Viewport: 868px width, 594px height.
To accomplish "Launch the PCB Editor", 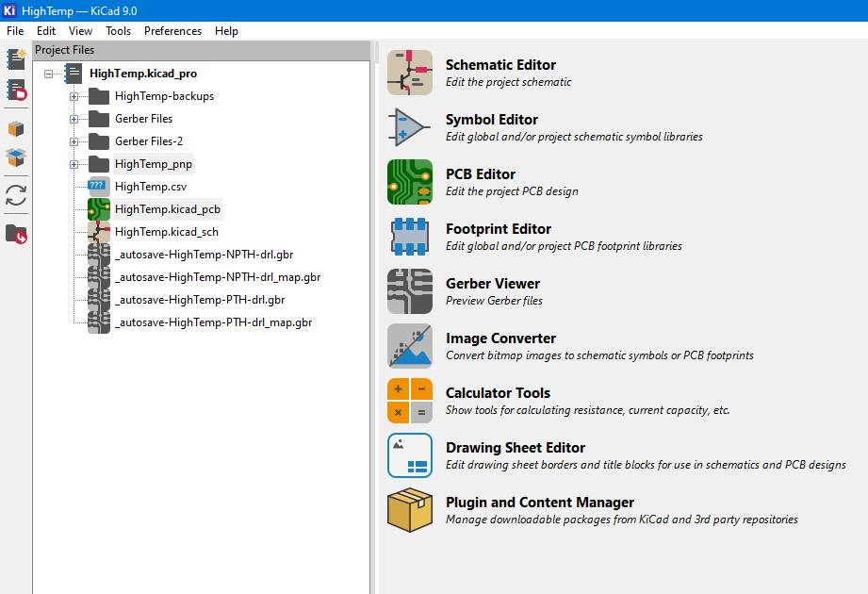I will click(x=410, y=182).
